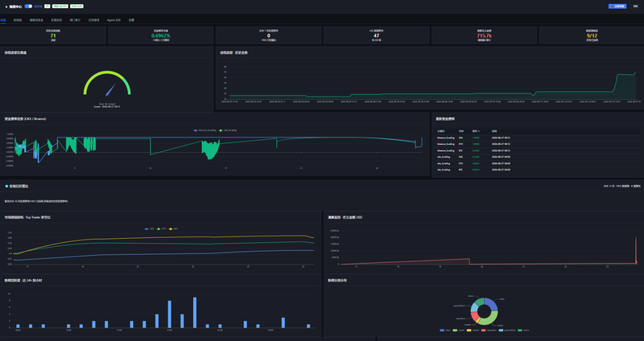
Task: Toggle okx_funding legend series in funding chart
Action: click(228, 130)
